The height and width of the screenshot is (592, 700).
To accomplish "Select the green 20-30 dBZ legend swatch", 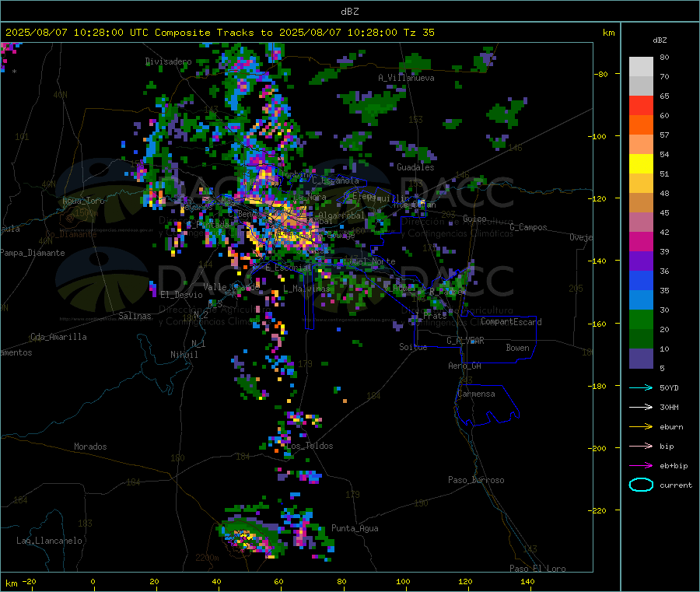I will (x=641, y=319).
